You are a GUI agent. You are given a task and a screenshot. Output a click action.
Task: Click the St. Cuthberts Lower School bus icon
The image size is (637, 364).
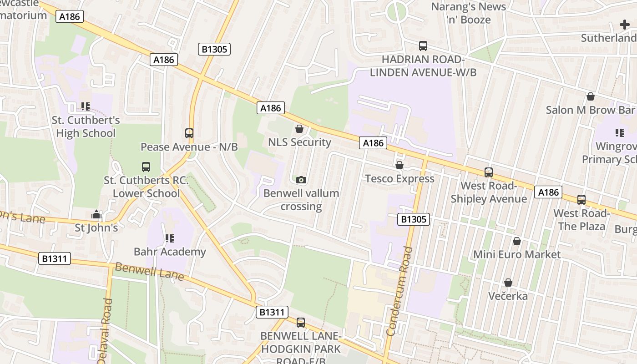[146, 167]
